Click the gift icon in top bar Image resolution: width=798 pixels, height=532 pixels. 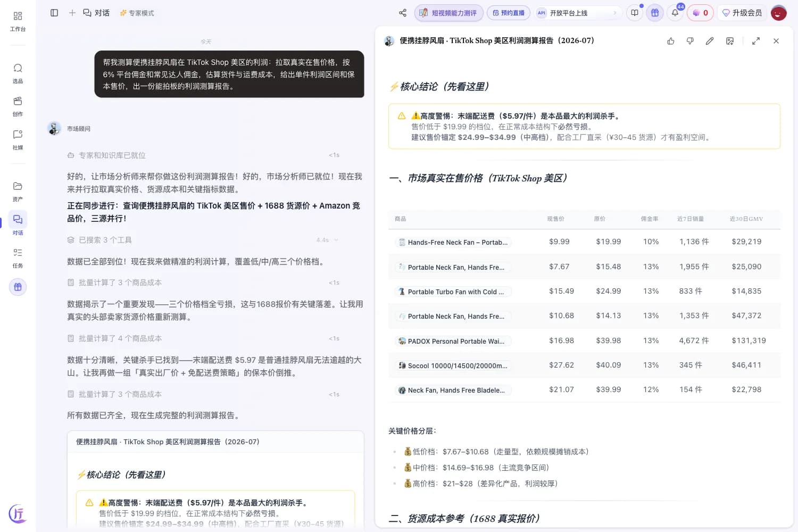[x=655, y=13]
